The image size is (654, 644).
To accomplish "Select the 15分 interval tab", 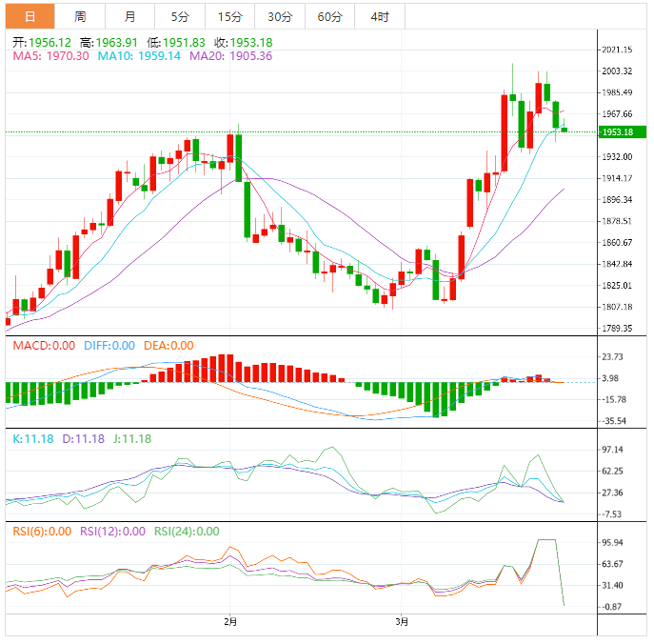I will tap(229, 16).
